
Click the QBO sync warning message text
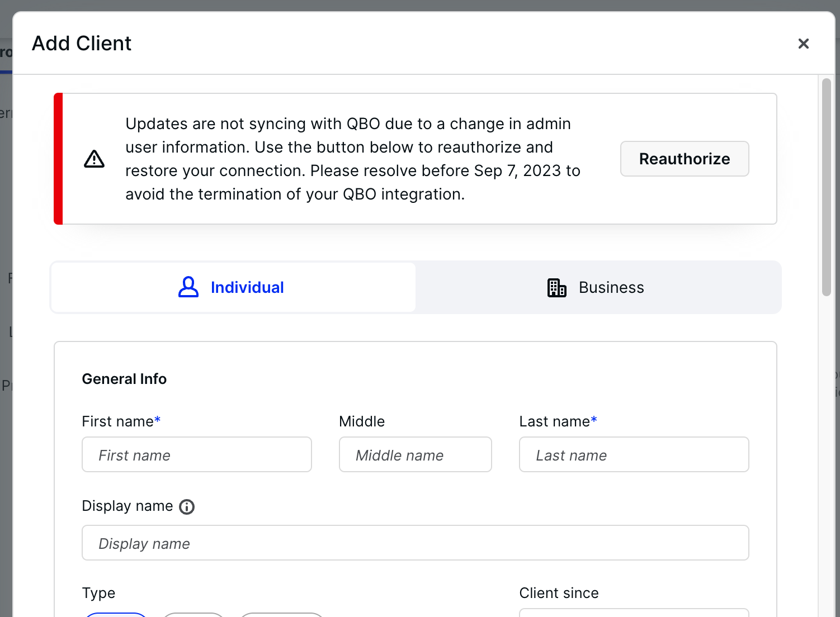pos(353,159)
